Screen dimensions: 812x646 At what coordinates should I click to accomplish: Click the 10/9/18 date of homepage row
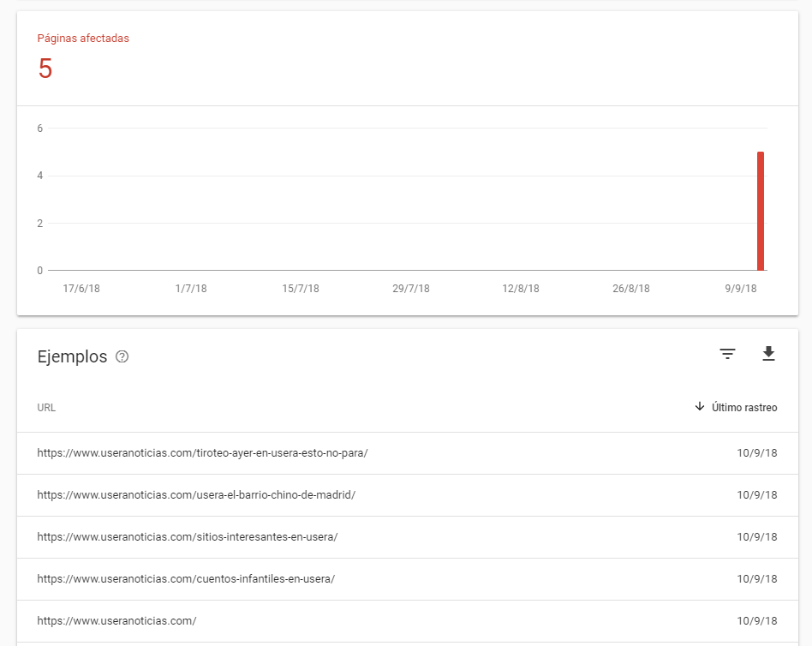pos(756,621)
